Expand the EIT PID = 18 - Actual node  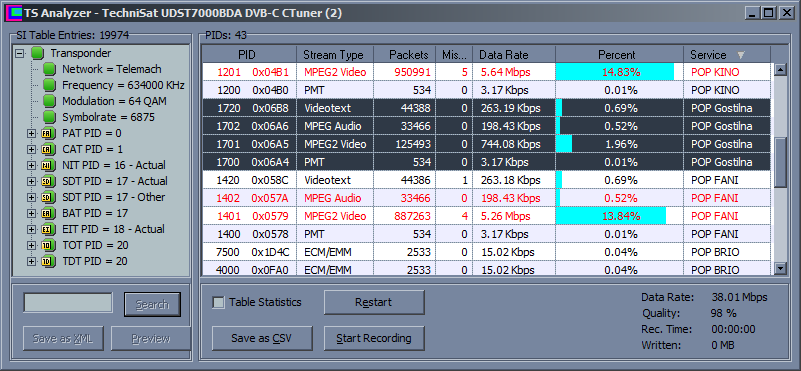click(32, 229)
